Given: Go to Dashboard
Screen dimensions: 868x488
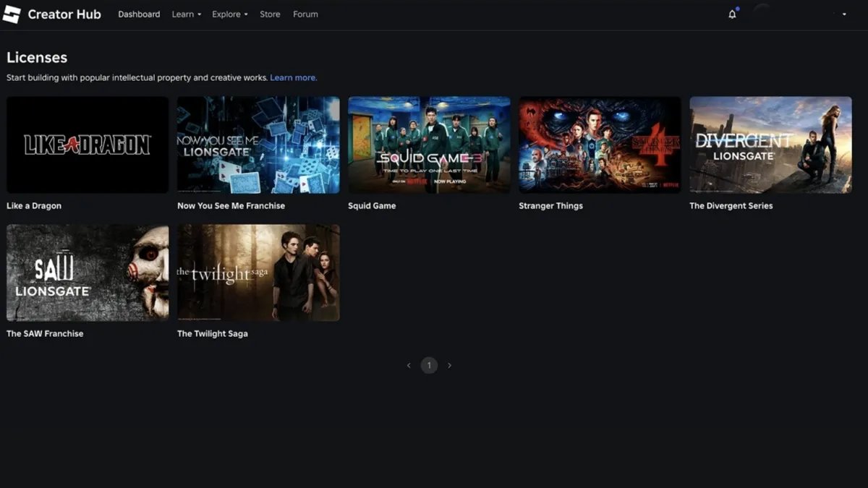Looking at the screenshot, I should point(139,14).
